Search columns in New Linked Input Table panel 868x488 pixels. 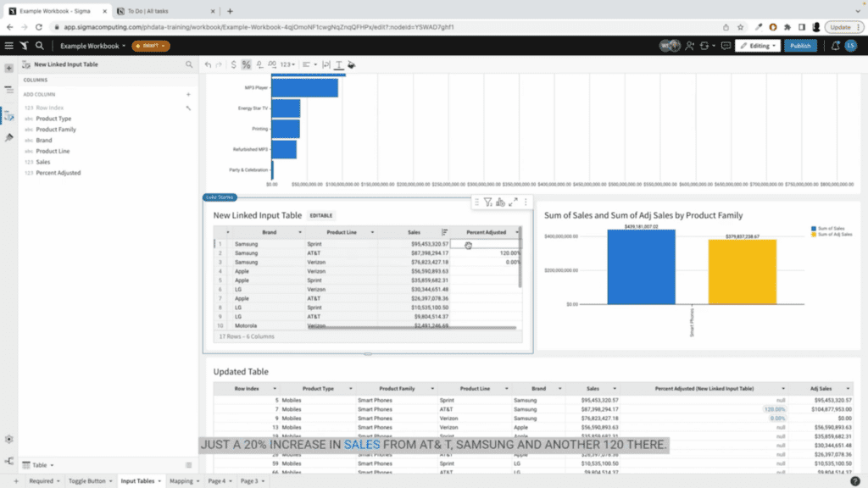tap(189, 64)
